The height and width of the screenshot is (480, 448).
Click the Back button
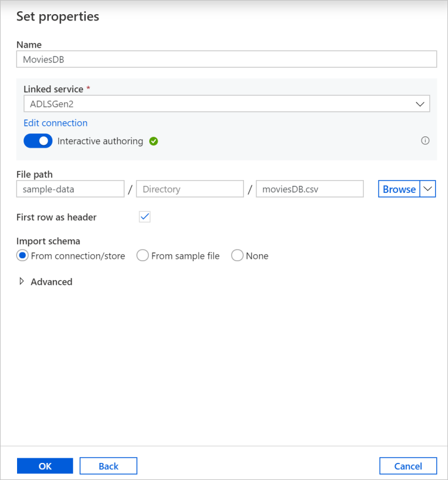coord(108,466)
